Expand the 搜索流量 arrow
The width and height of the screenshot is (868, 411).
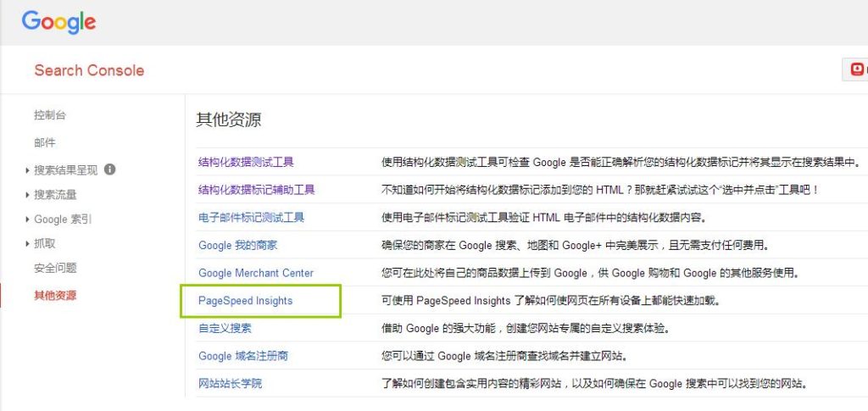click(x=27, y=195)
